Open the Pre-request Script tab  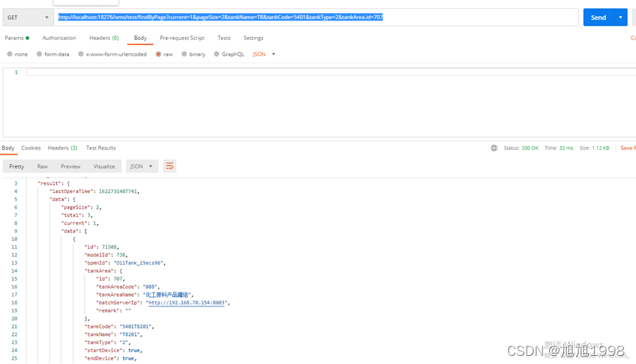pos(182,38)
